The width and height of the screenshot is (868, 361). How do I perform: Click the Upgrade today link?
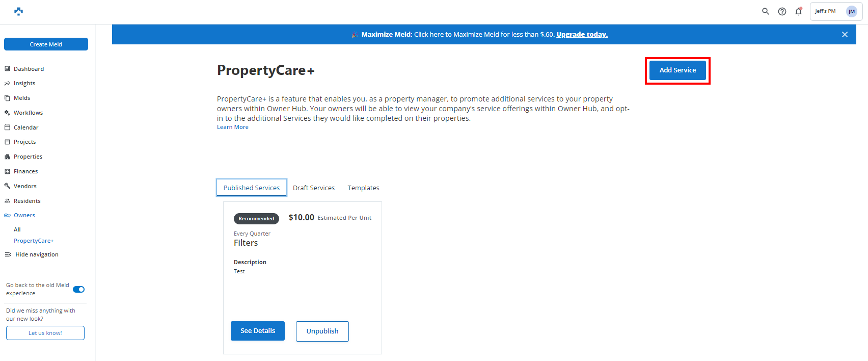[x=582, y=35]
